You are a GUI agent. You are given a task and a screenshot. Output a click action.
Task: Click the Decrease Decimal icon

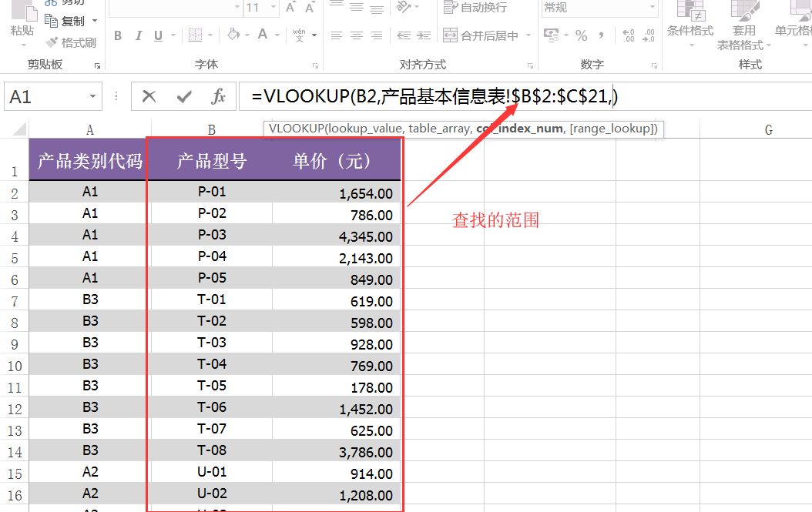click(649, 35)
